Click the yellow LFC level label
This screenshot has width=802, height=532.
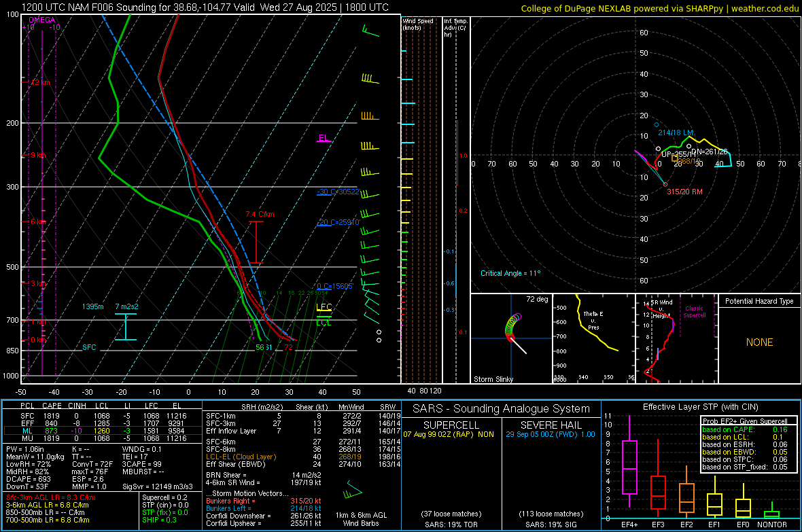click(x=324, y=307)
